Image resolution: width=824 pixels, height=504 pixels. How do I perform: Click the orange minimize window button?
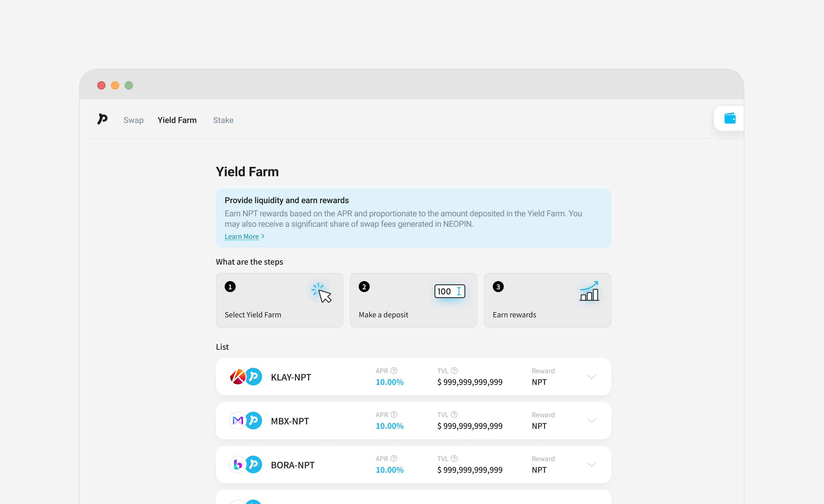pos(115,85)
